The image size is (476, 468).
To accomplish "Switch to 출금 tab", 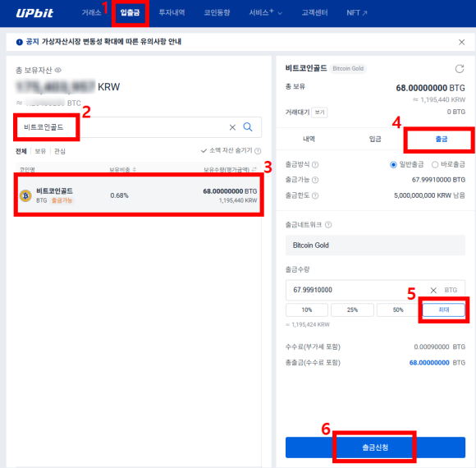I will click(442, 139).
